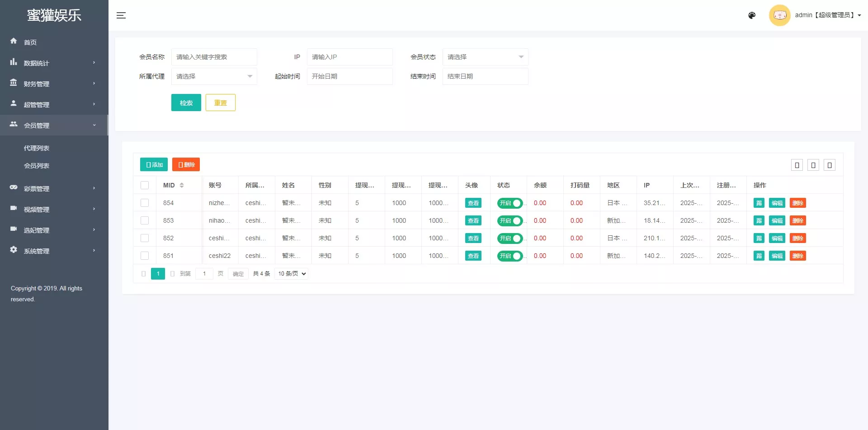Screen dimensions: 868x430
Task: Go to the 首页 home icon
Action: 14,41
